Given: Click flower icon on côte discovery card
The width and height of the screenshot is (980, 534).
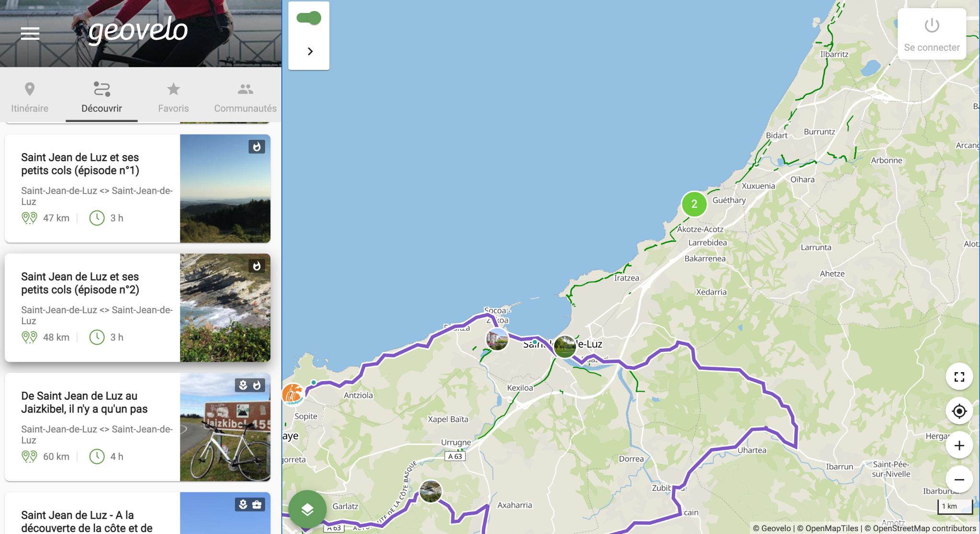Looking at the screenshot, I should (243, 504).
